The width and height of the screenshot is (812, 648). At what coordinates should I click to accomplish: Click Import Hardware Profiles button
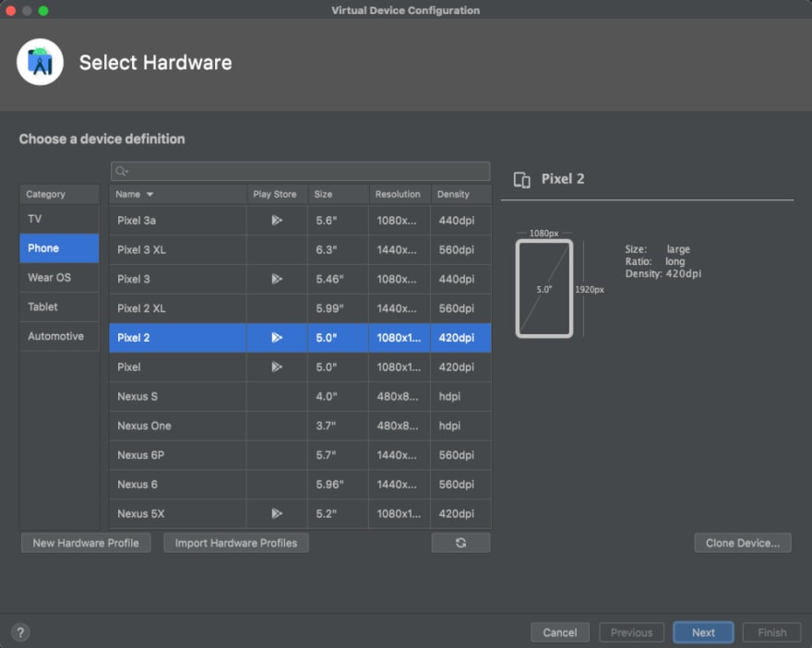click(236, 543)
